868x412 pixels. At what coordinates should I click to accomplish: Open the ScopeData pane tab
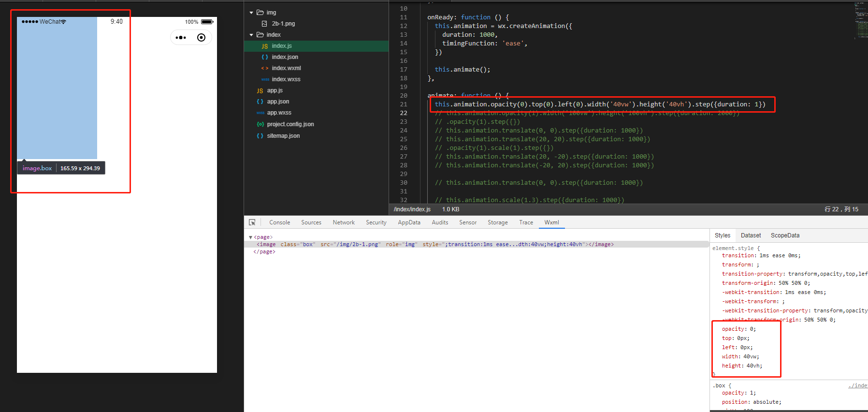785,235
